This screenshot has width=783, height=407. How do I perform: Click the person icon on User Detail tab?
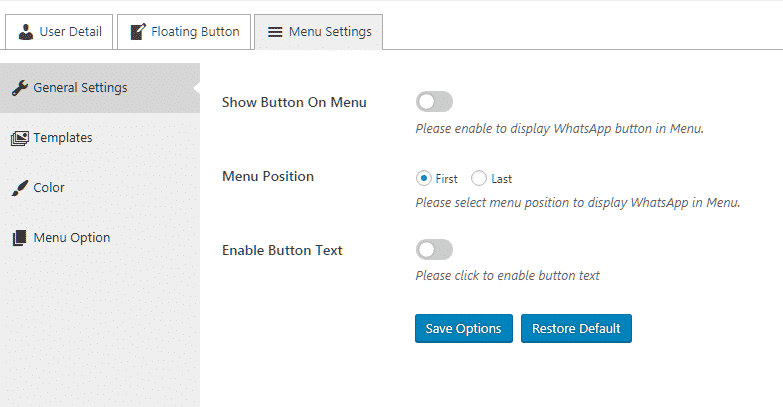[x=25, y=32]
